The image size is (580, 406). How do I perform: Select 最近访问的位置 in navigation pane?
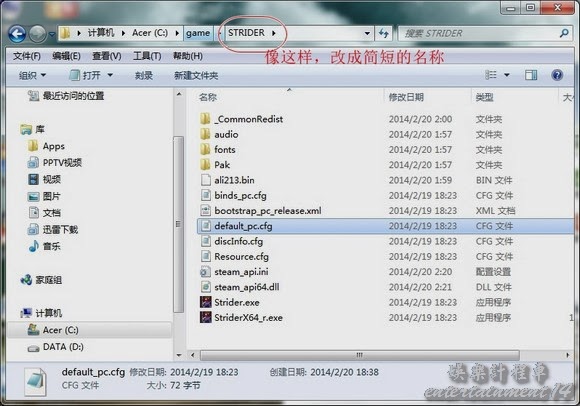point(66,96)
